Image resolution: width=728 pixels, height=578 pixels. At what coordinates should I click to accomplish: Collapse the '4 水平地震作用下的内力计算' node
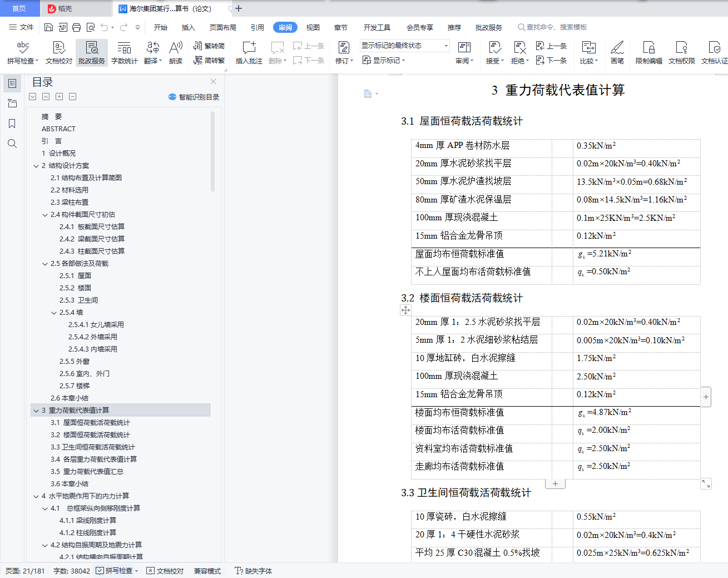coord(36,496)
